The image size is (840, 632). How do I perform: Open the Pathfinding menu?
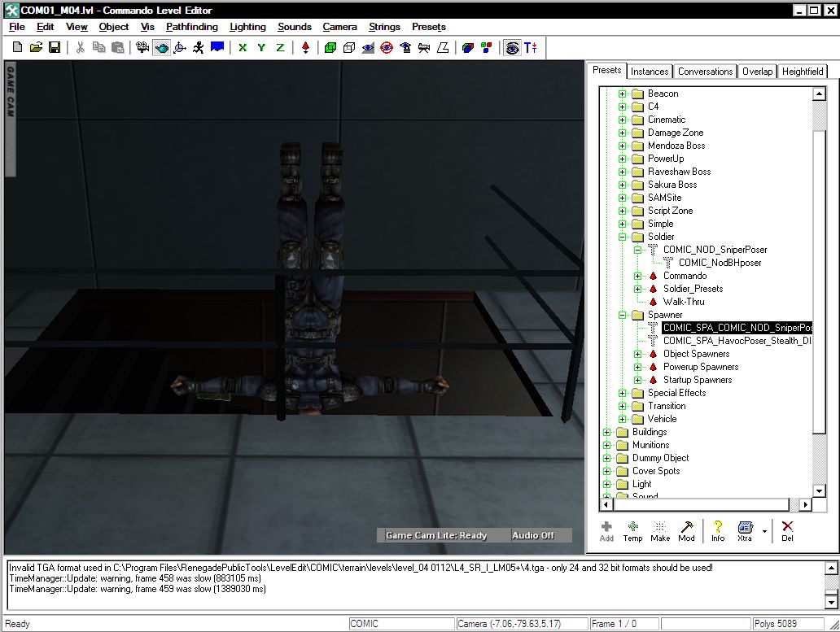tap(191, 27)
